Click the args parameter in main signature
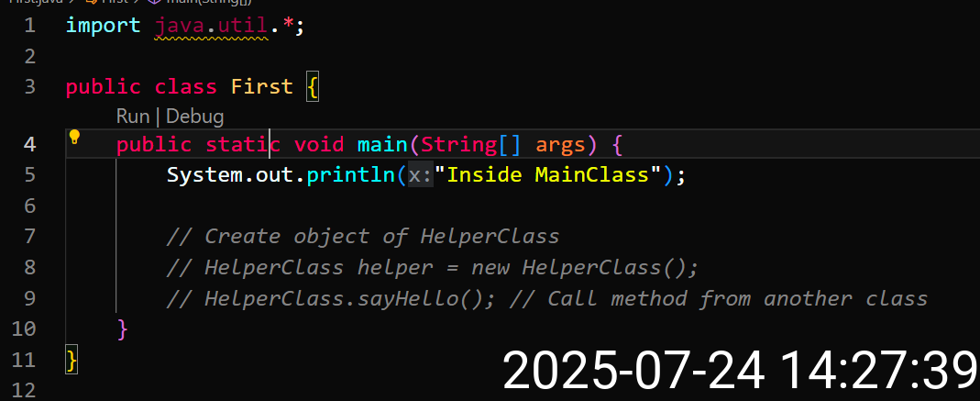 coord(561,144)
